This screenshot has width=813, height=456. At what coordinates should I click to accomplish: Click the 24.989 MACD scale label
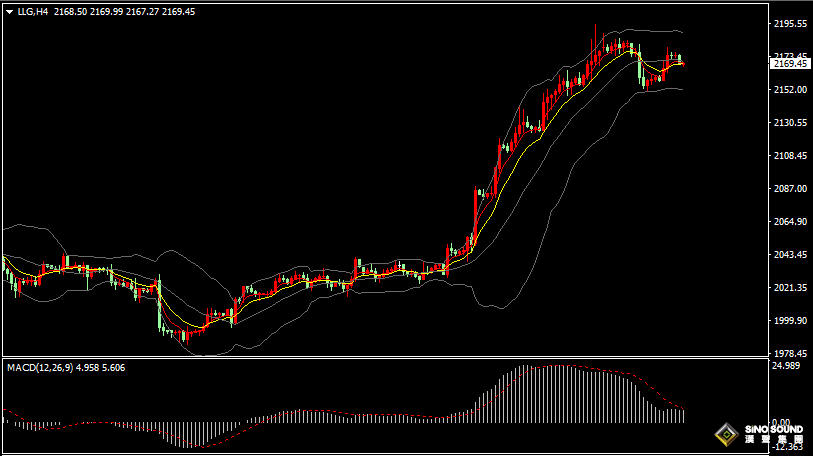click(788, 367)
